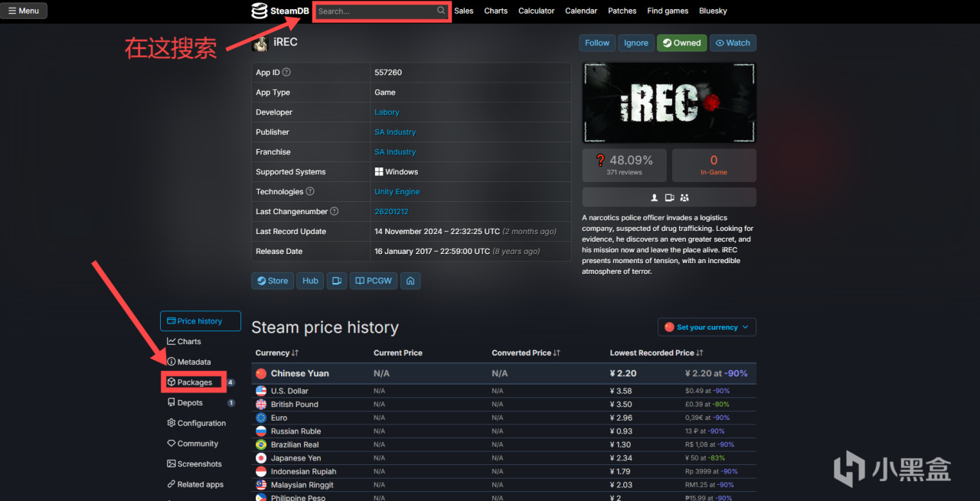Open the hamburger Menu button
This screenshot has height=501, width=980.
(24, 11)
